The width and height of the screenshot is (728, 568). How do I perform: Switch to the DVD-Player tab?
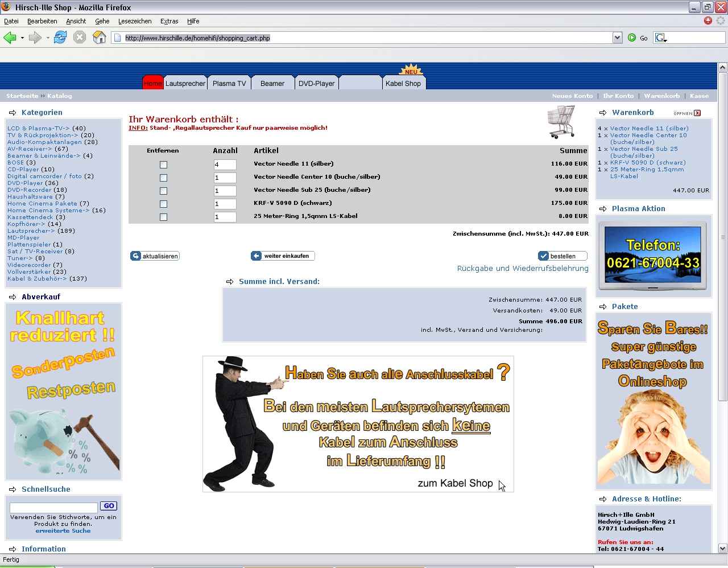(317, 83)
